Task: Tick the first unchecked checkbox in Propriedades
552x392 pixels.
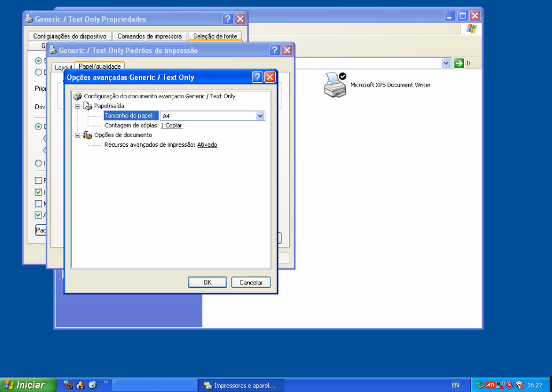Action: 39,180
